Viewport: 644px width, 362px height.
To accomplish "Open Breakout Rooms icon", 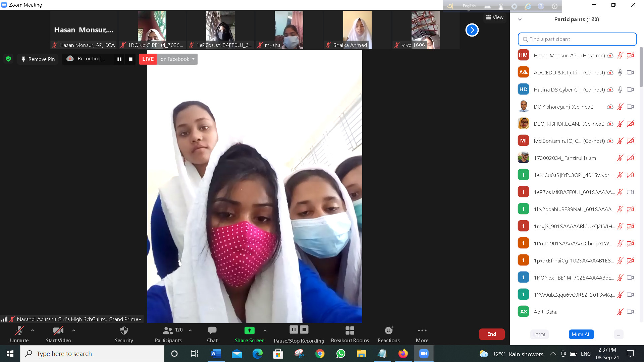I will click(350, 330).
